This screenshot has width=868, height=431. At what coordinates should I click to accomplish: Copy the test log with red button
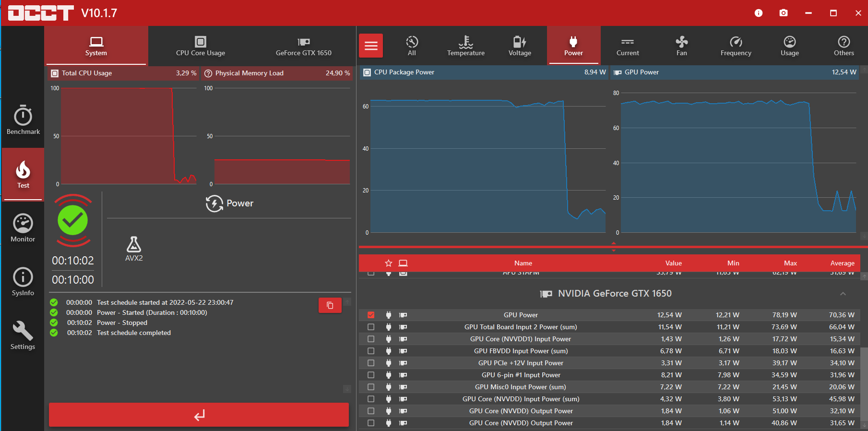[x=330, y=305]
